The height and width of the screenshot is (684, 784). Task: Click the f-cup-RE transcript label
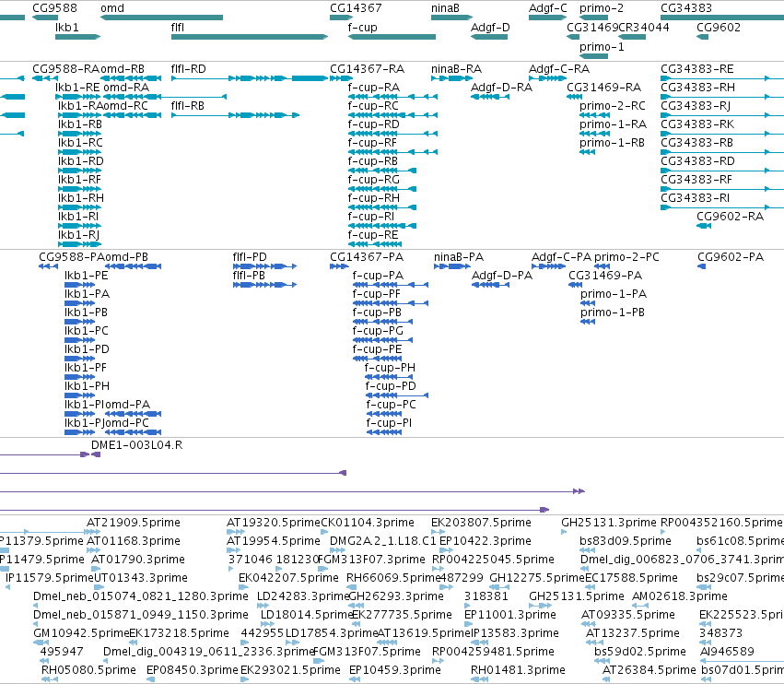point(373,235)
